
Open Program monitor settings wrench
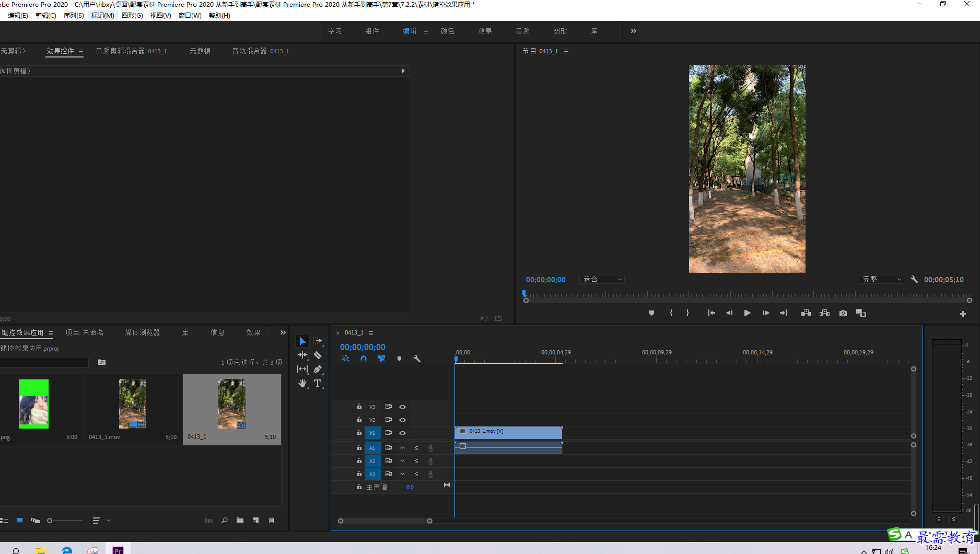[914, 280]
